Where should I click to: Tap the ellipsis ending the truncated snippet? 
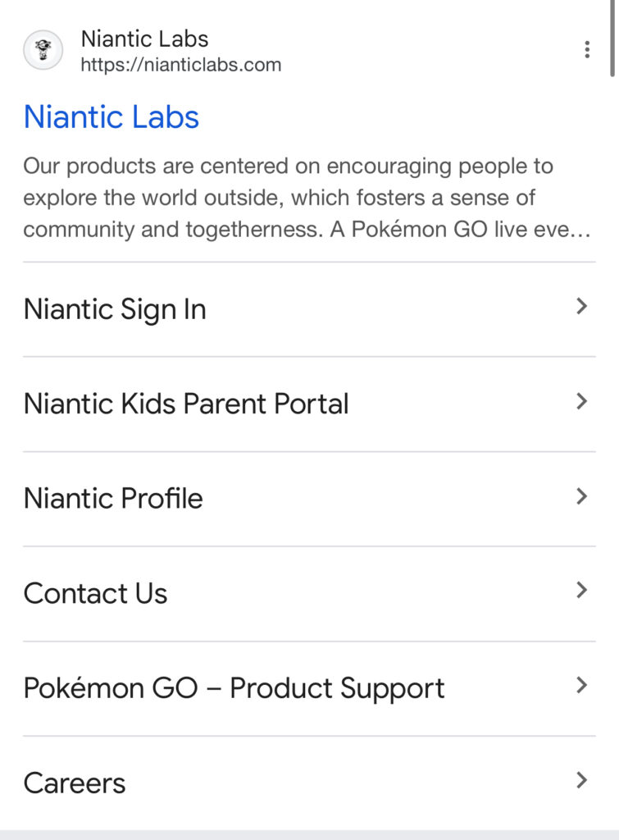tap(580, 230)
